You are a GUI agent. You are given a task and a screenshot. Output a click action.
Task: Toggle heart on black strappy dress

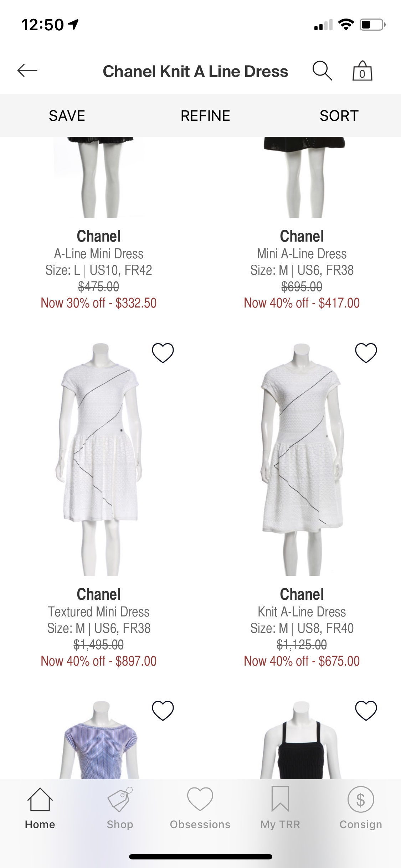(x=366, y=711)
